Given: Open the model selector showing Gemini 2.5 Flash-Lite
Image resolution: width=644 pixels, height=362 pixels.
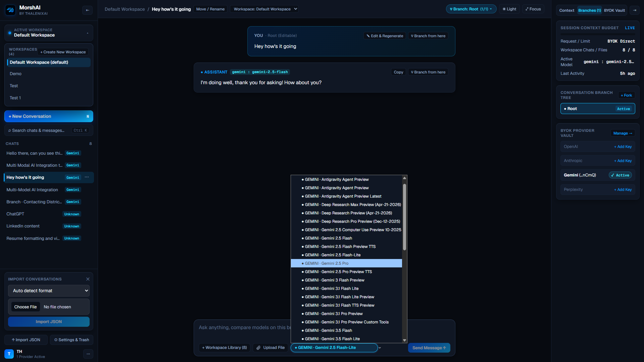Looking at the screenshot, I should click(x=334, y=348).
